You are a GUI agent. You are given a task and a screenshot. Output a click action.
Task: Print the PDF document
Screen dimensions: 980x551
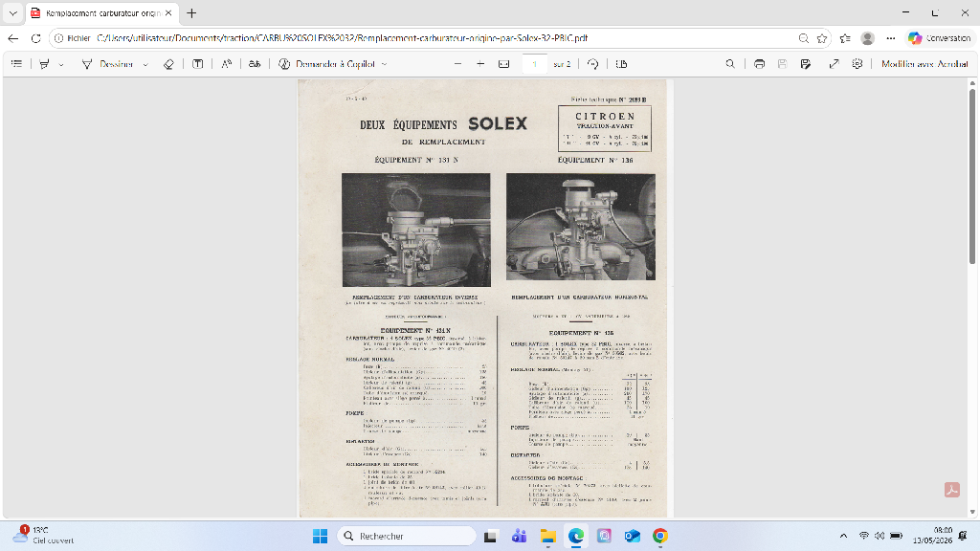(759, 64)
